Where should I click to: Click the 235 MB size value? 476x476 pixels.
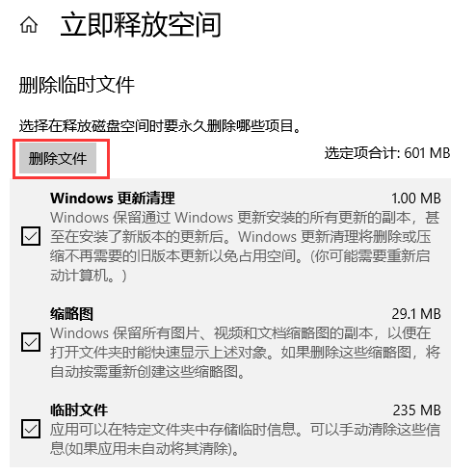click(x=417, y=410)
